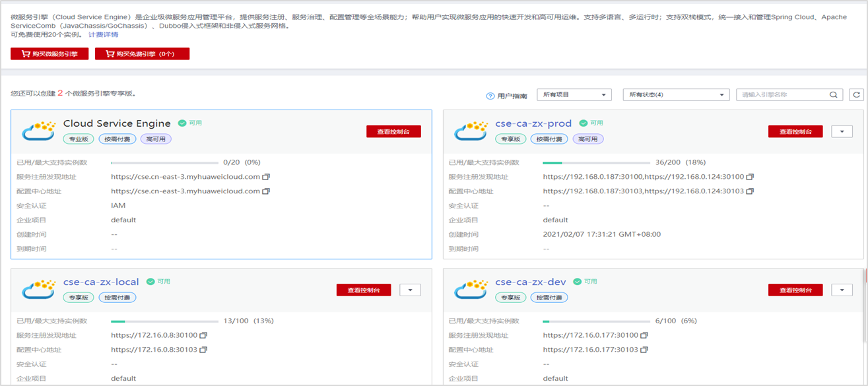Open the 用户指南 help link
868x386 pixels.
512,96
